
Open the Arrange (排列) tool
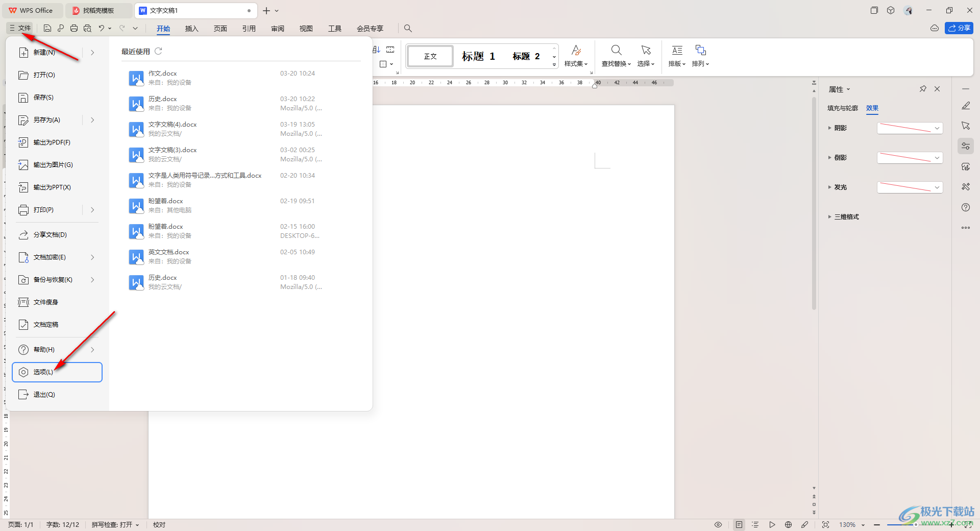(x=700, y=56)
